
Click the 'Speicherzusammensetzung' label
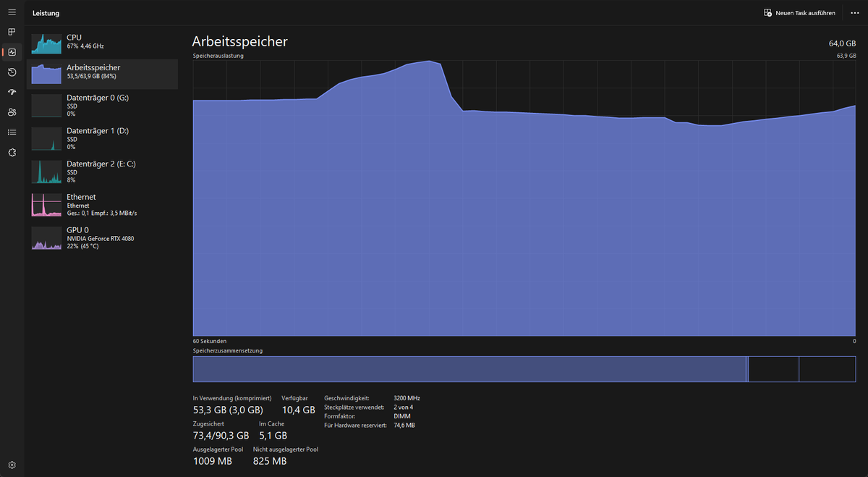[227, 350]
